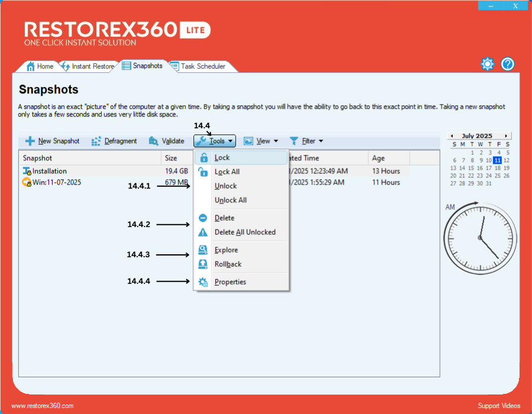Switch to the Task Scheduler tab
Image resolution: width=532 pixels, height=414 pixels.
(x=202, y=66)
